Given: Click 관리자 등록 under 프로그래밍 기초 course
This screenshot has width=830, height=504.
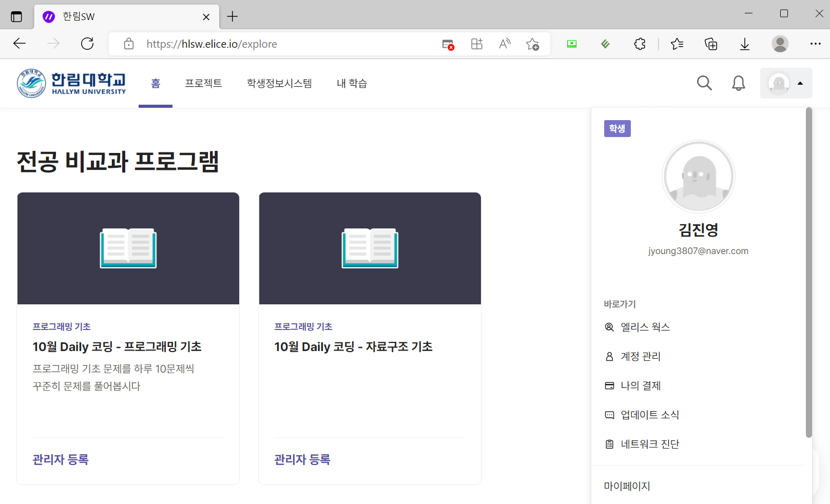Looking at the screenshot, I should (x=60, y=459).
